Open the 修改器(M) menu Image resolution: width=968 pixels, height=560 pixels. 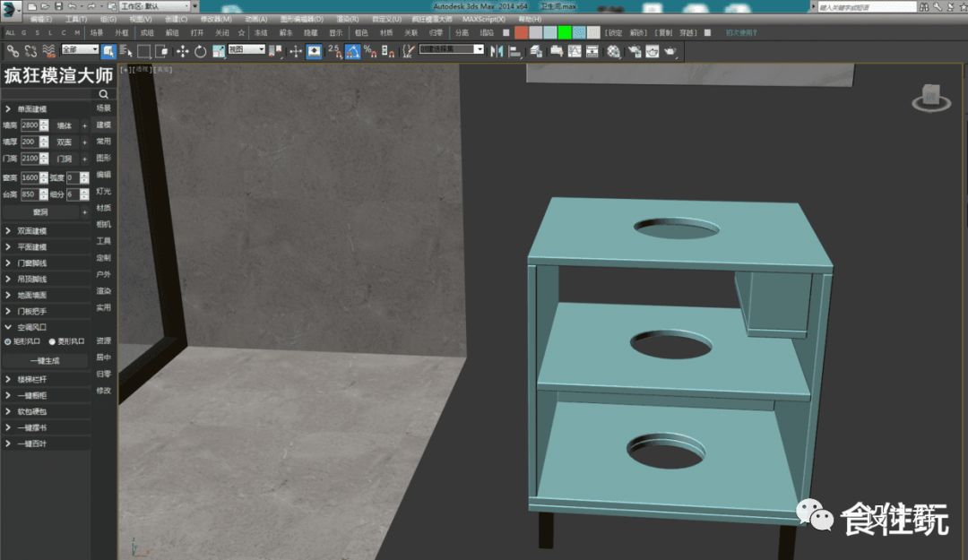pos(216,19)
